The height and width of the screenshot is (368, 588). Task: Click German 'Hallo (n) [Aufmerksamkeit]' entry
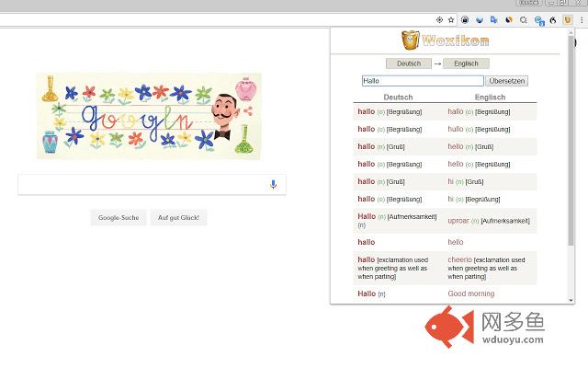click(397, 221)
